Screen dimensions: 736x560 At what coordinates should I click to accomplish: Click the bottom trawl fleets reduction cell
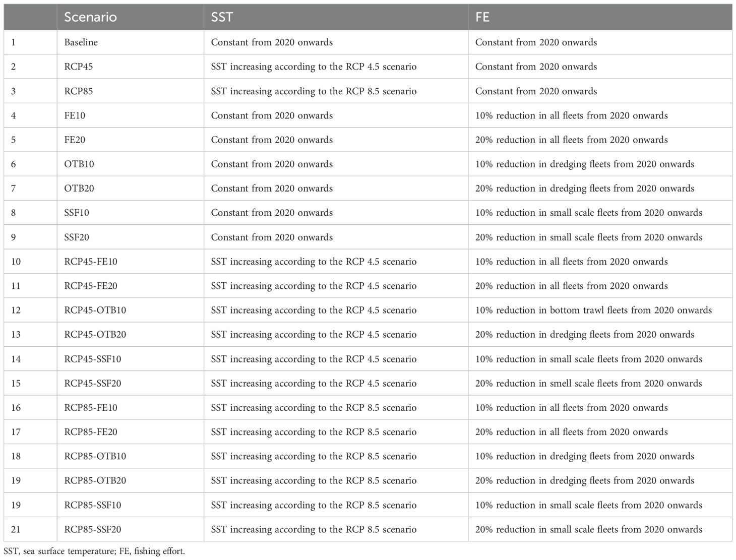pyautogui.click(x=593, y=310)
